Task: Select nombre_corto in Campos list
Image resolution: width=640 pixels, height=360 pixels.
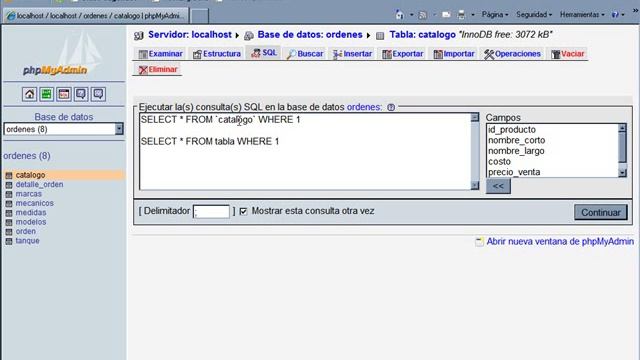Action: [x=516, y=140]
